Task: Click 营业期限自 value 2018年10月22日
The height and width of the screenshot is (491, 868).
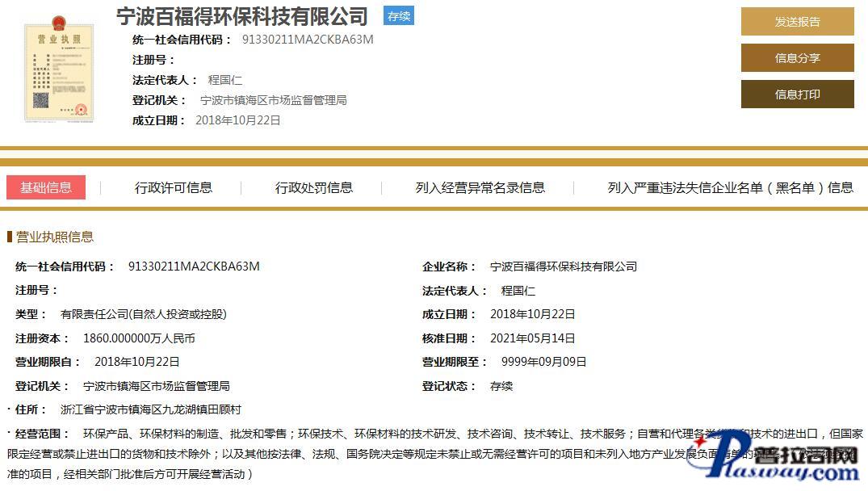Action: click(136, 362)
